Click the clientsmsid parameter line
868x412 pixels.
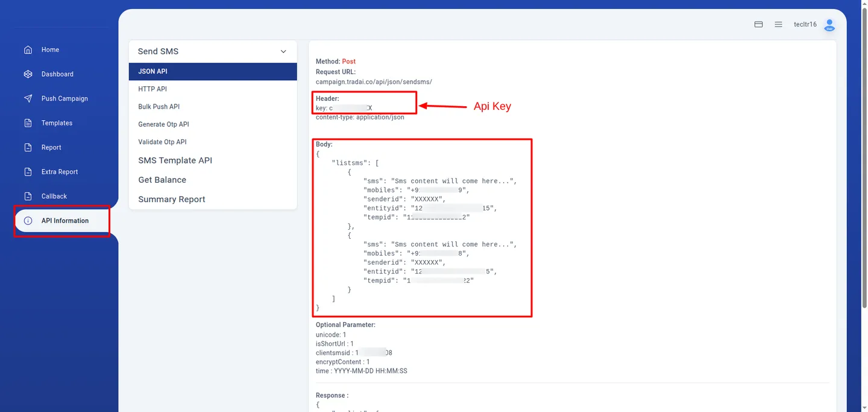pos(354,353)
